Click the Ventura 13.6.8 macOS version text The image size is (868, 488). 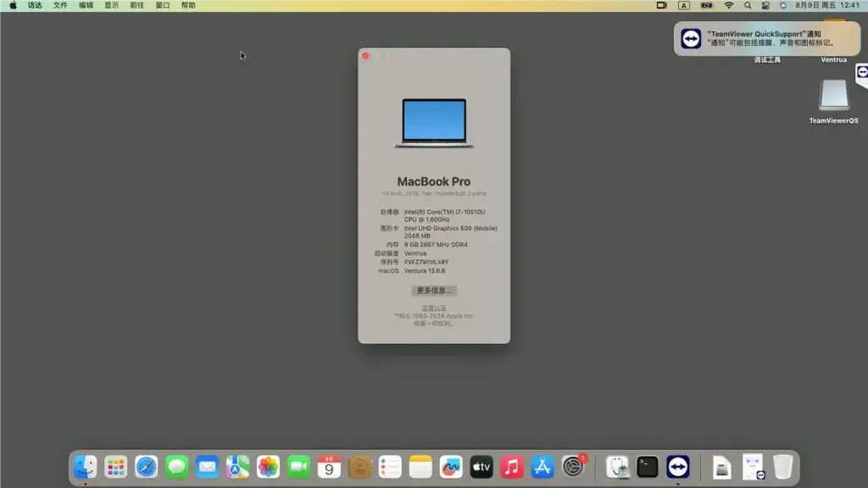point(425,271)
